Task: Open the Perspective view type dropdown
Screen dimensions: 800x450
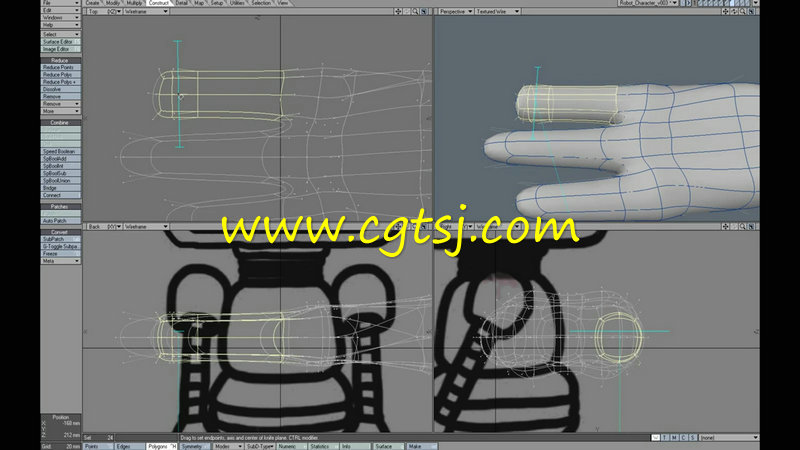Action: tap(456, 11)
